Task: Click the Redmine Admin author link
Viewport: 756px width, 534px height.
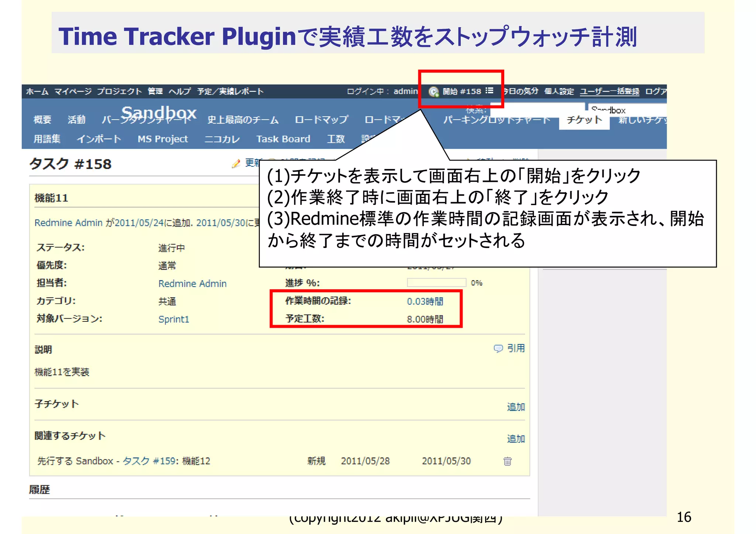Action: 68,223
